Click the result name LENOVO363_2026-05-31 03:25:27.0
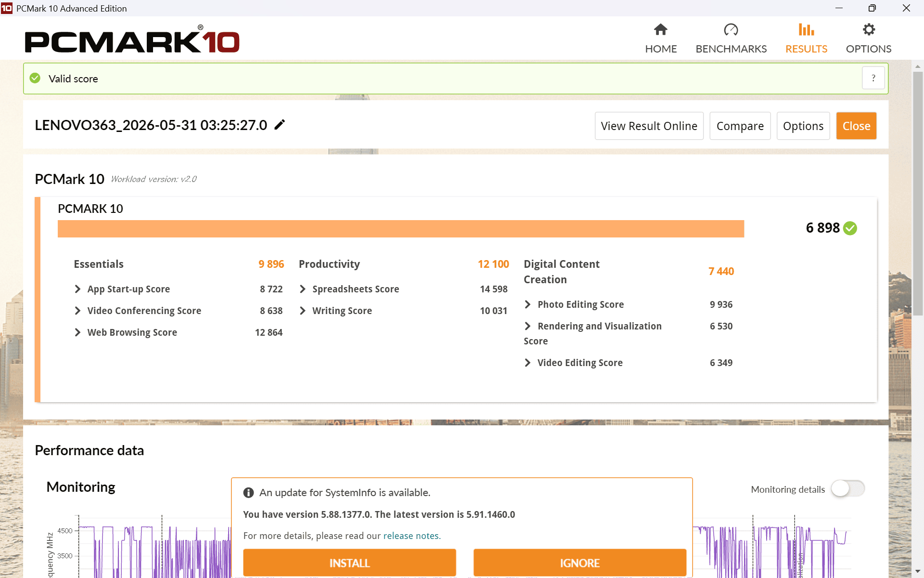924x578 pixels. (x=151, y=125)
